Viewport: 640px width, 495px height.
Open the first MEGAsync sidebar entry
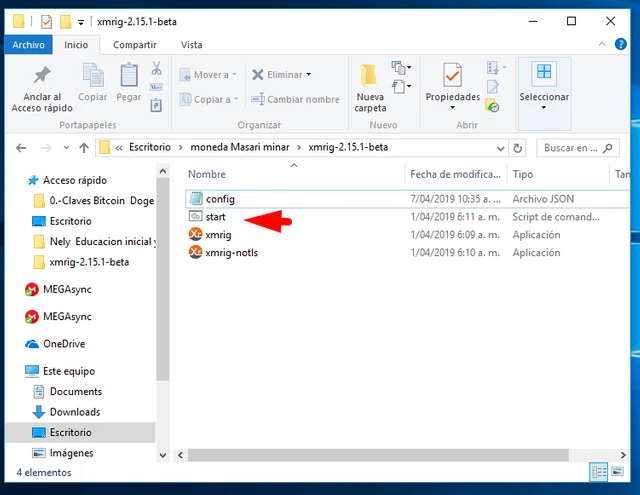click(x=58, y=289)
